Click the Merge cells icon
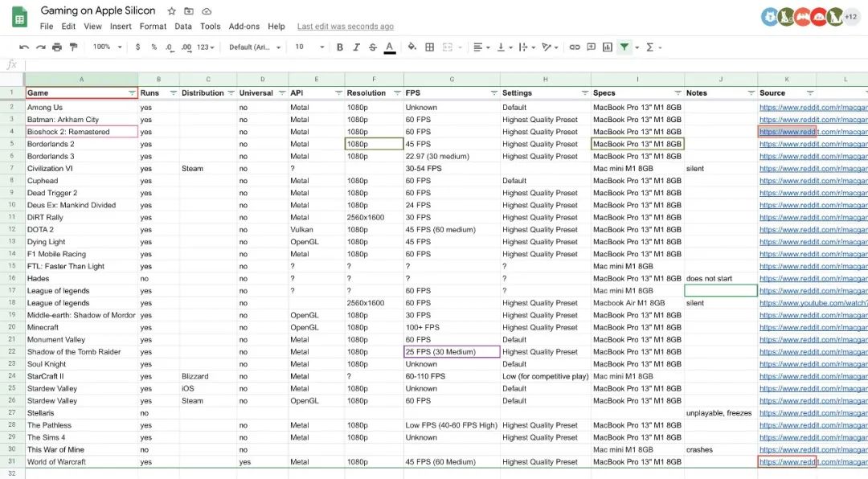This screenshot has height=479, width=868. click(448, 47)
